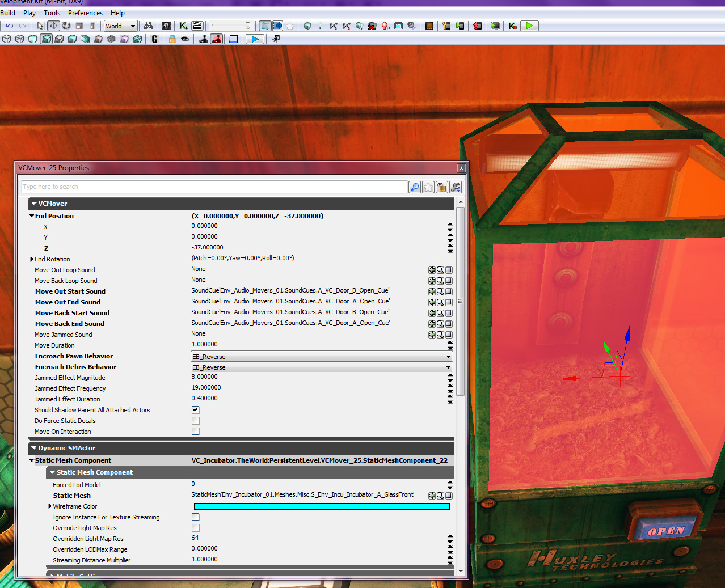725x588 pixels.
Task: Select Brush Wireframe view mode icon
Action: click(7, 39)
